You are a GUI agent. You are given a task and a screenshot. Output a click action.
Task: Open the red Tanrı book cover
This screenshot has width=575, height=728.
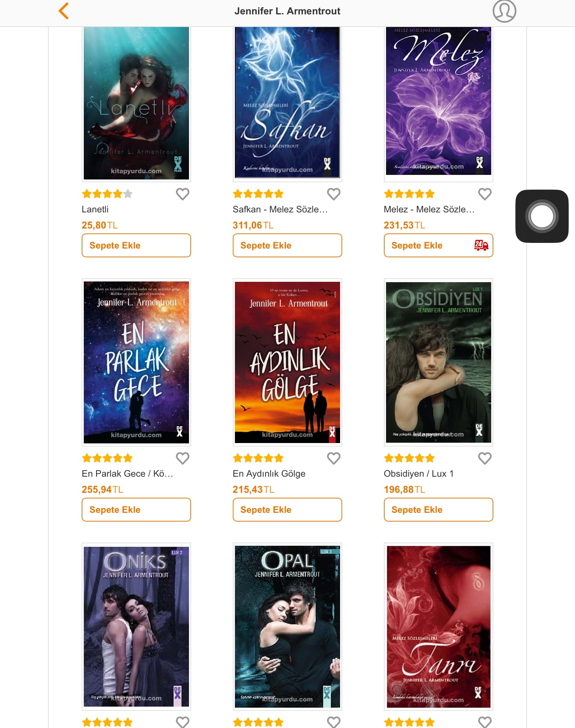[x=439, y=627]
